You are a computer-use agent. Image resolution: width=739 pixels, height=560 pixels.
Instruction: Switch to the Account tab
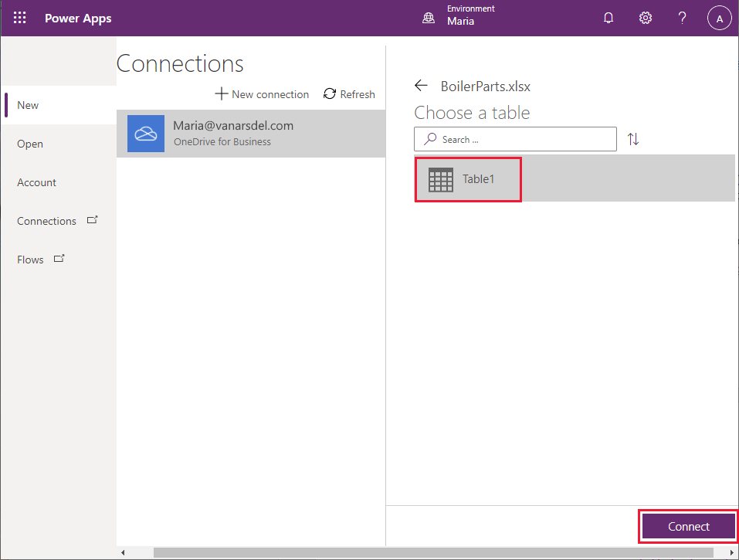(36, 182)
